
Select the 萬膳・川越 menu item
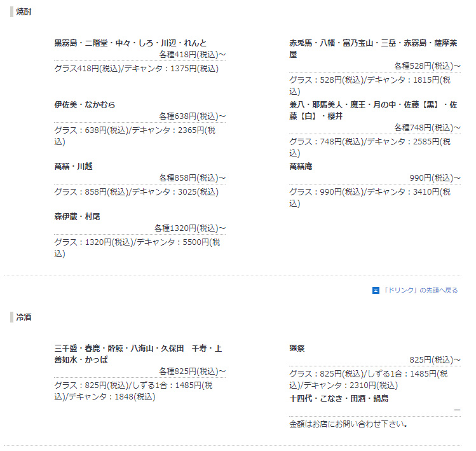[x=73, y=167]
